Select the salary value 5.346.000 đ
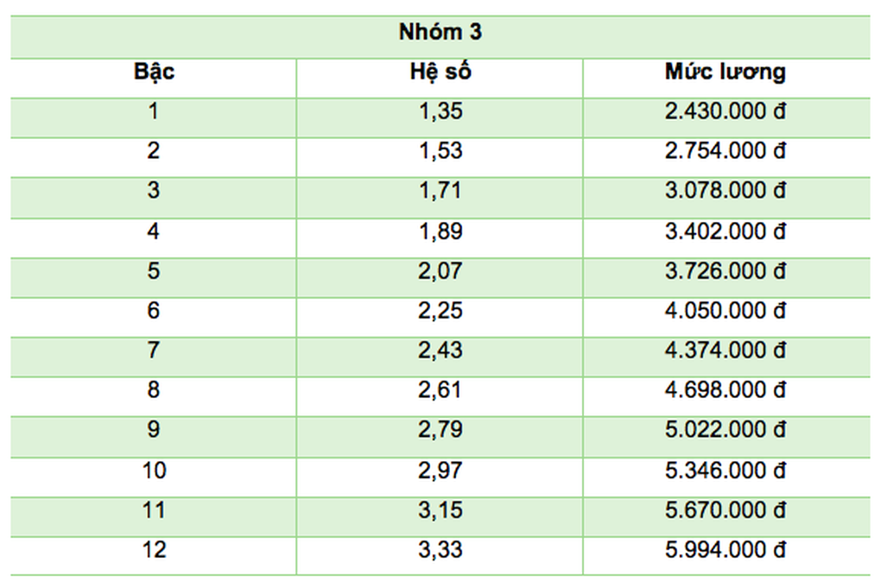This screenshot has width=881, height=588. [x=726, y=471]
